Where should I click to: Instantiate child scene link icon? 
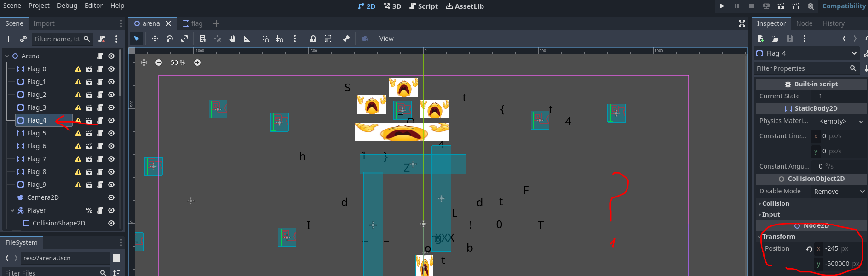(x=23, y=39)
